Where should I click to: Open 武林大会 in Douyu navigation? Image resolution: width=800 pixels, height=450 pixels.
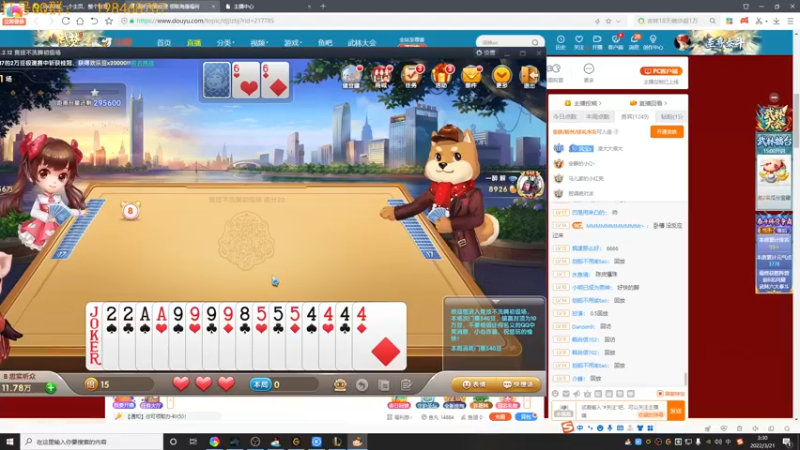(x=362, y=43)
